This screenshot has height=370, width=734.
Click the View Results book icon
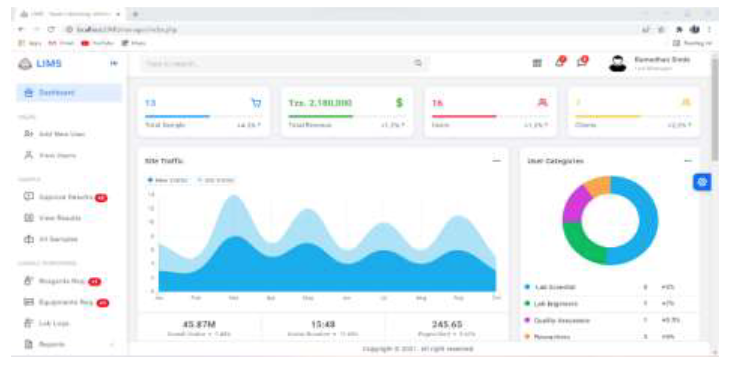click(29, 218)
